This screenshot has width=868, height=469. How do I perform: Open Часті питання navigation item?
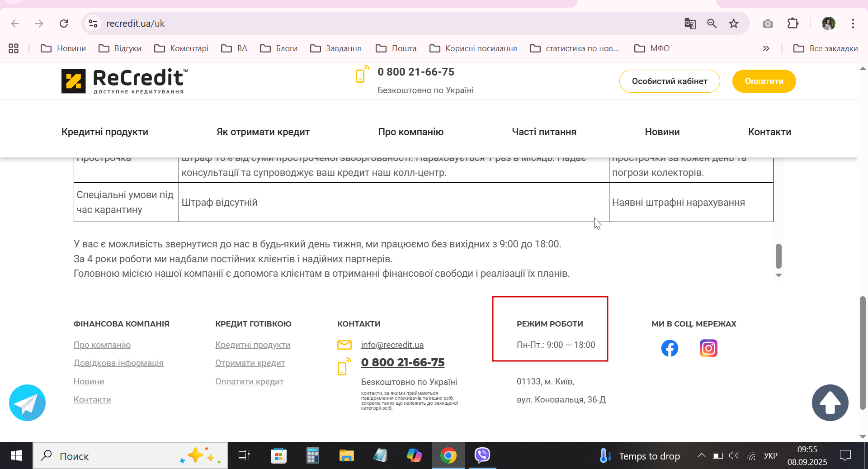(x=544, y=132)
